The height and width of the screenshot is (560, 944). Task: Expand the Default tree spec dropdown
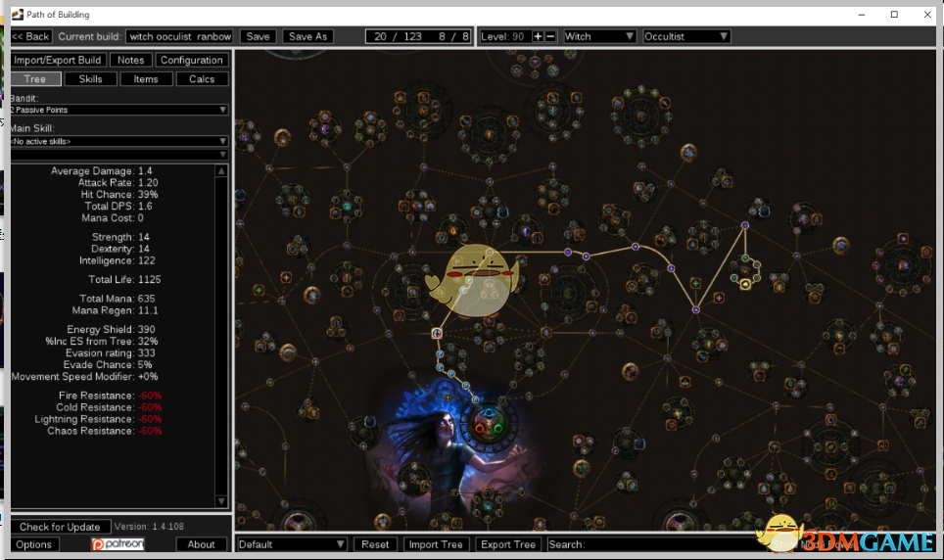(292, 544)
